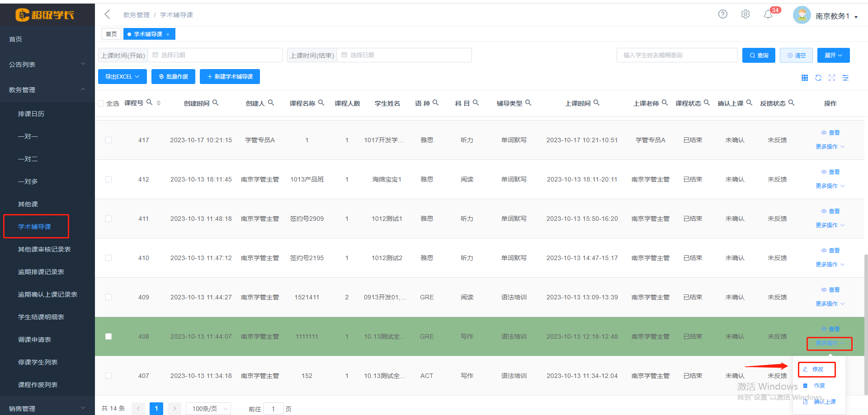Select the checkbox for row 408
This screenshot has height=415, width=868.
108,336
